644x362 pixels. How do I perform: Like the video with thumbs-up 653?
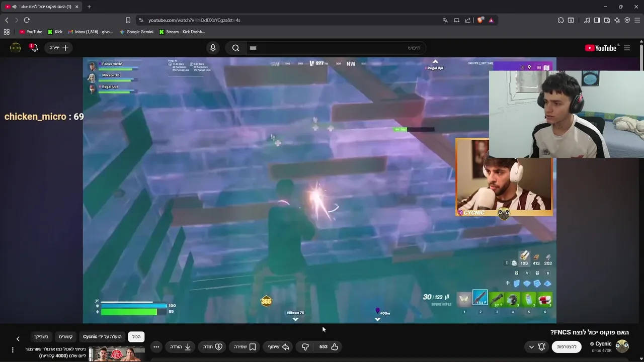coord(329,346)
